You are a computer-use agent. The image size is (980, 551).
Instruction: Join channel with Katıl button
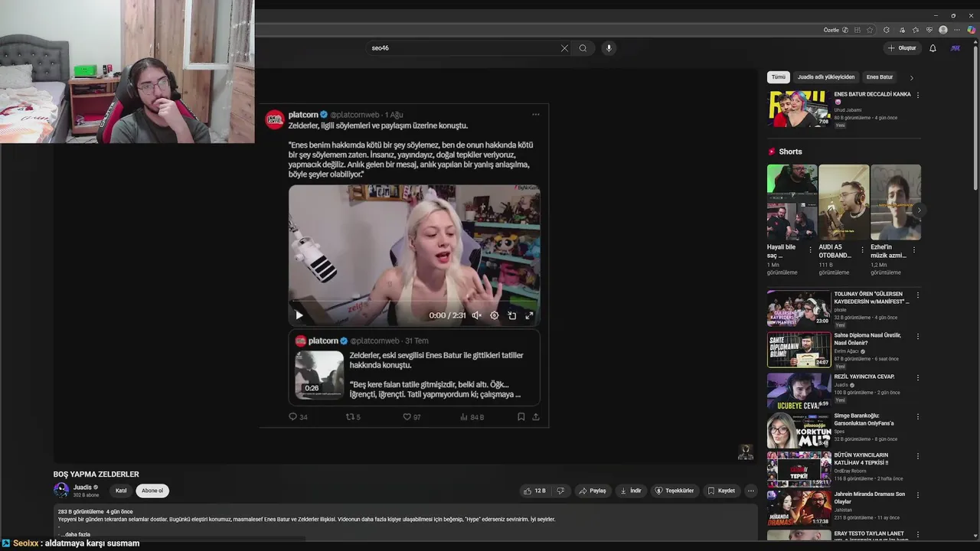pos(121,491)
